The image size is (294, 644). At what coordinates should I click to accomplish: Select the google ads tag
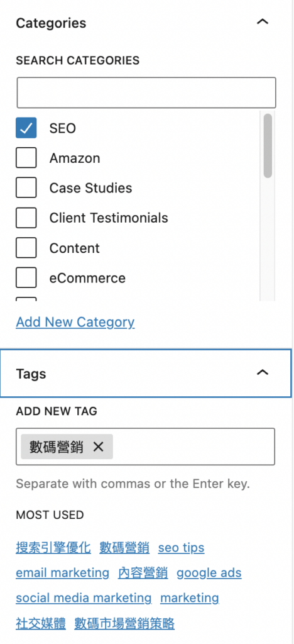209,573
